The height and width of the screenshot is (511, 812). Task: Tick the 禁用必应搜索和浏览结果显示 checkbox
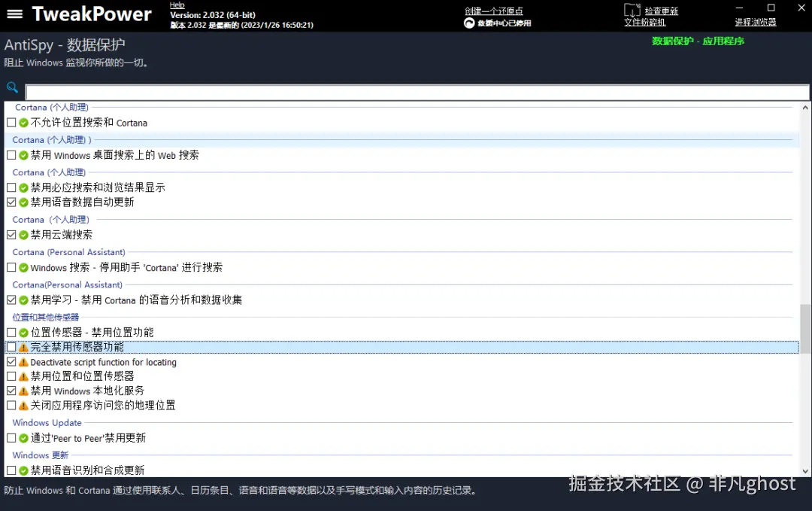click(11, 187)
